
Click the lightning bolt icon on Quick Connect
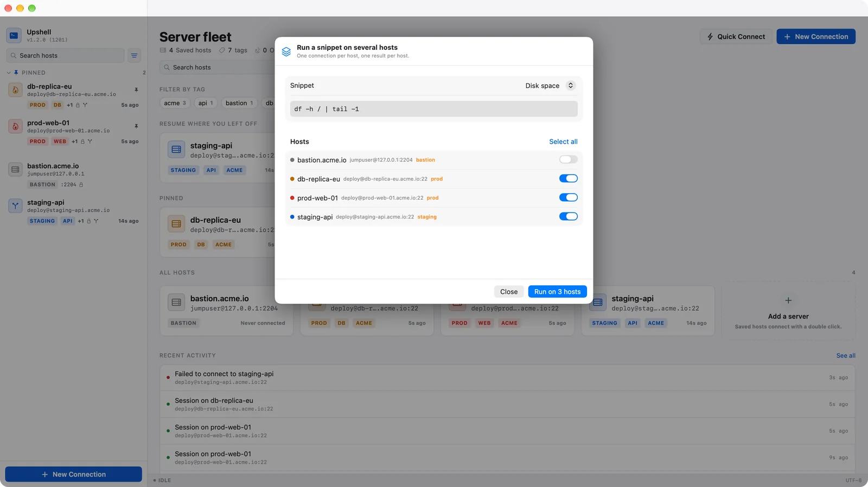click(710, 36)
